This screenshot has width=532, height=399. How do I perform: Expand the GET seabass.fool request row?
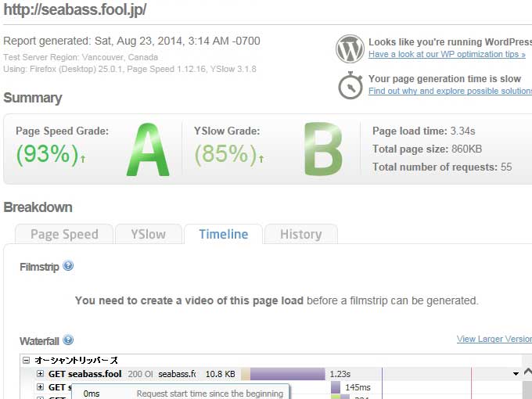pyautogui.click(x=41, y=374)
